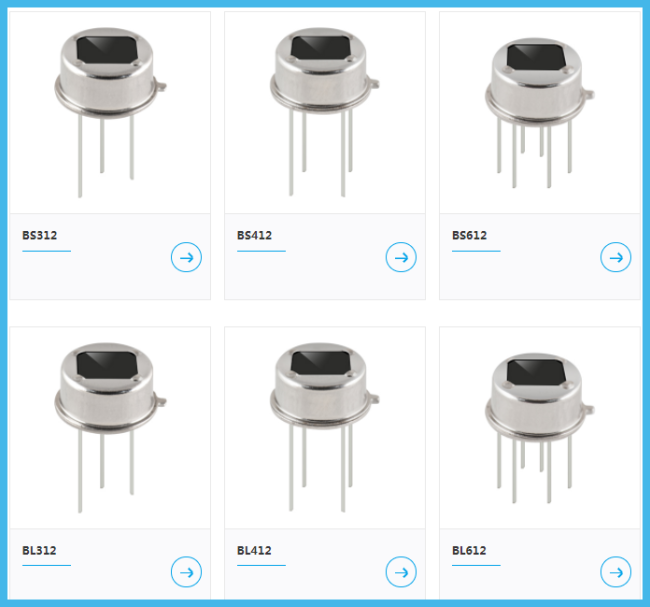The image size is (650, 607).
Task: Click the BS312 product name
Action: coord(39,235)
